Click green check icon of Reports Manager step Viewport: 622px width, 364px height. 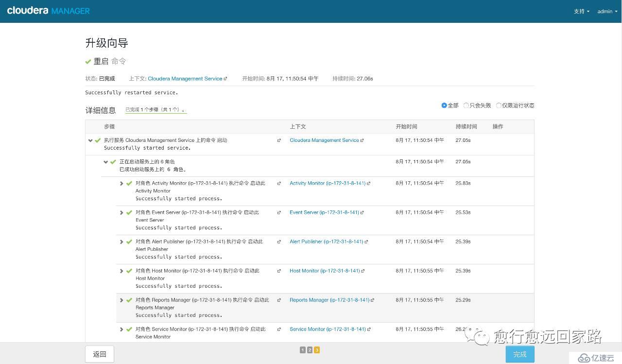click(x=129, y=300)
